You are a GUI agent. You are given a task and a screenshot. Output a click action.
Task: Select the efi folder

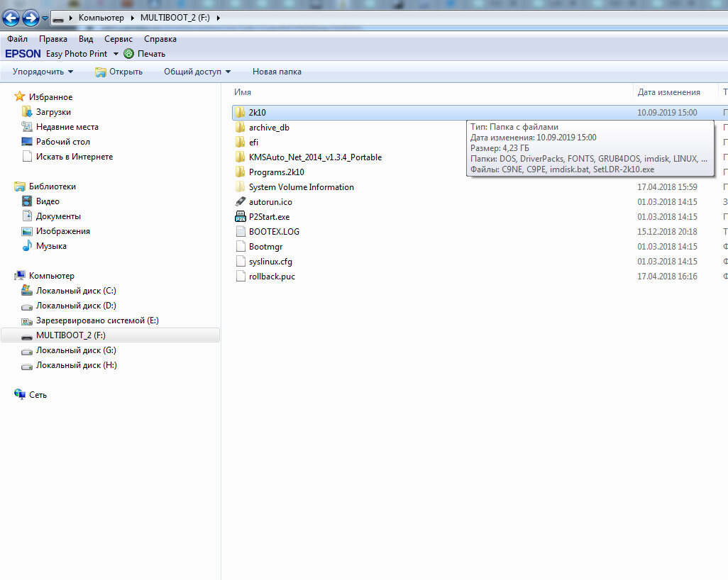point(253,142)
